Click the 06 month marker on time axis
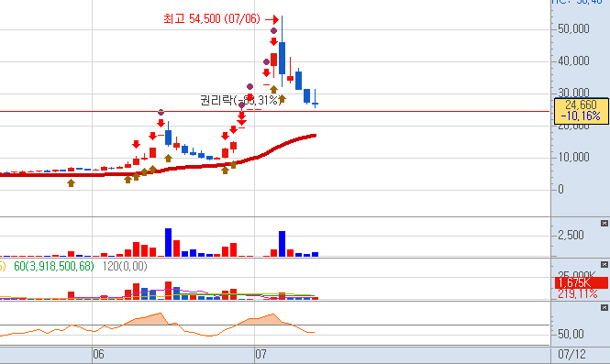Viewport: 610px width, 364px height. (98, 354)
